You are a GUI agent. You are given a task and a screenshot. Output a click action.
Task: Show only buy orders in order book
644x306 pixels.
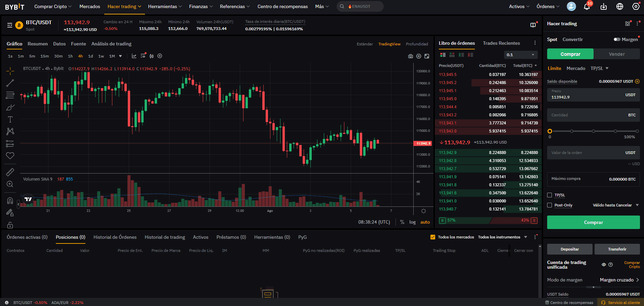(461, 55)
